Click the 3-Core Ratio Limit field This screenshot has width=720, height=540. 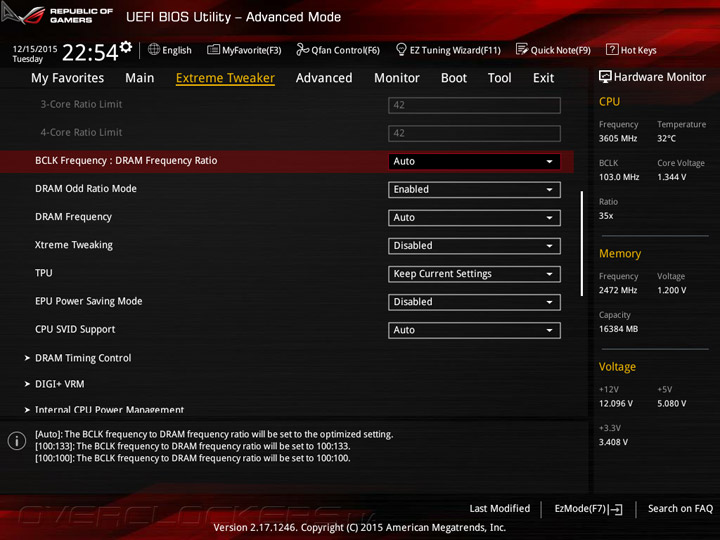click(474, 105)
